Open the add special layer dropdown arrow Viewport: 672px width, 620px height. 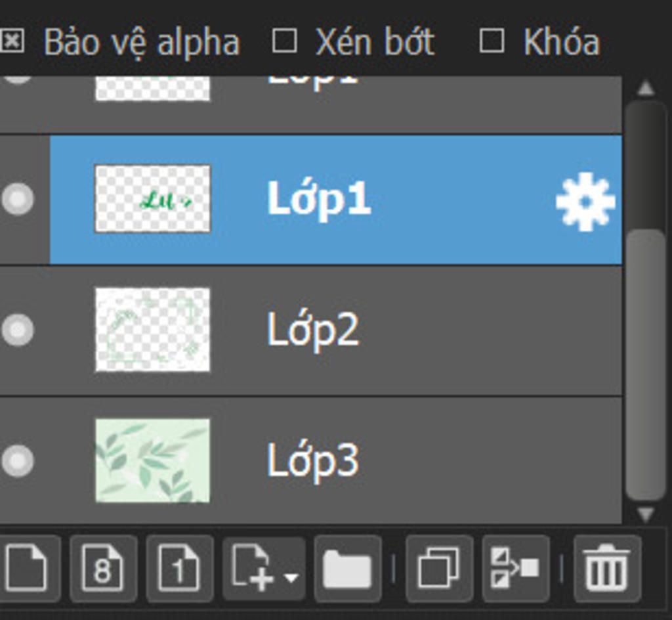click(x=291, y=577)
